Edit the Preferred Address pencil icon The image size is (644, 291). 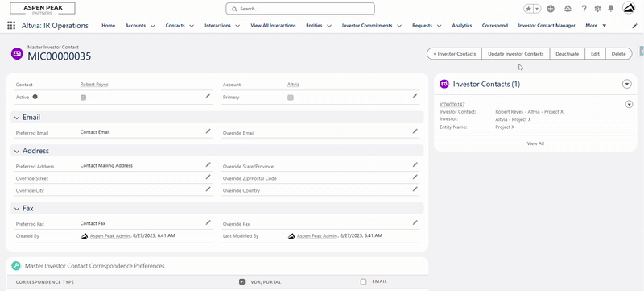pos(208,164)
